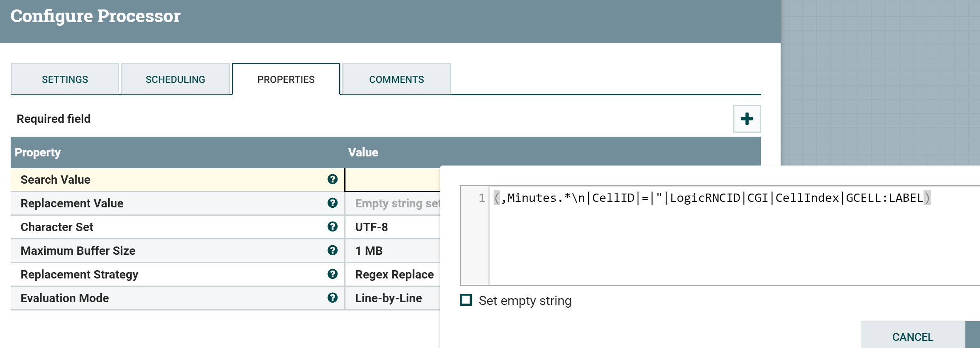Click help icon next to Character Set

point(332,227)
